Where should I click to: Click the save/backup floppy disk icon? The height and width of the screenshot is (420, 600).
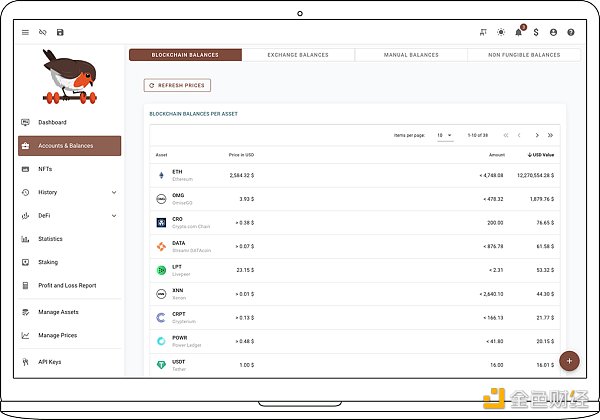(60, 32)
